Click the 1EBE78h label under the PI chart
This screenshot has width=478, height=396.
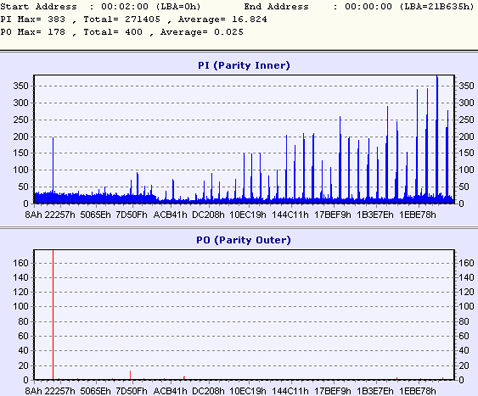[x=418, y=215]
